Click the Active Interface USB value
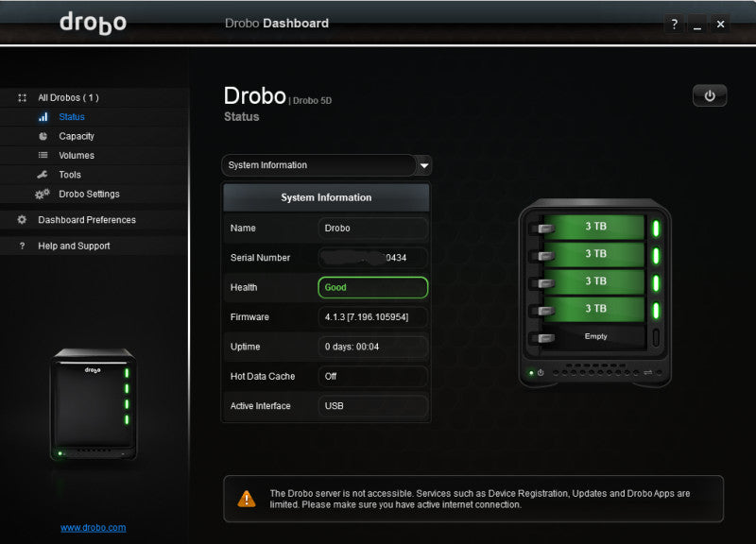The image size is (756, 544). (x=372, y=406)
